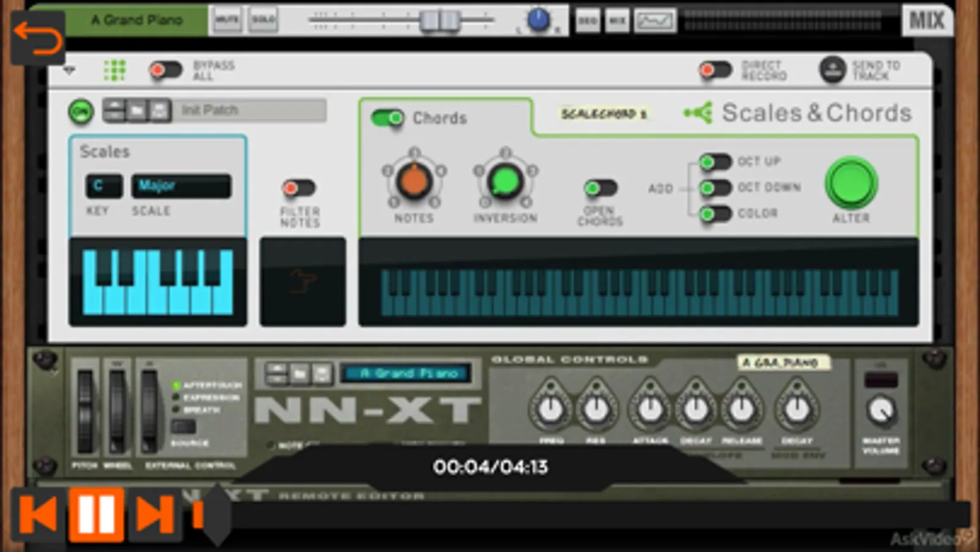The height and width of the screenshot is (552, 980).
Task: Enable the Direct Record switch
Action: [x=715, y=70]
